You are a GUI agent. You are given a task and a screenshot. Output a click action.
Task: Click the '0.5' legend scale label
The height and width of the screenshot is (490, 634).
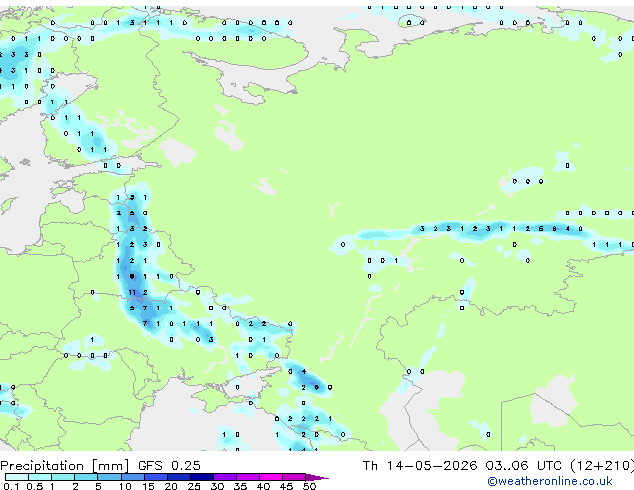(34, 486)
